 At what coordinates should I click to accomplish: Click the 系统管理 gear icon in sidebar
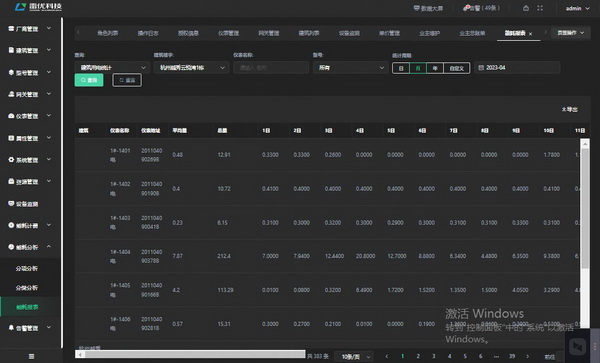pyautogui.click(x=11, y=160)
